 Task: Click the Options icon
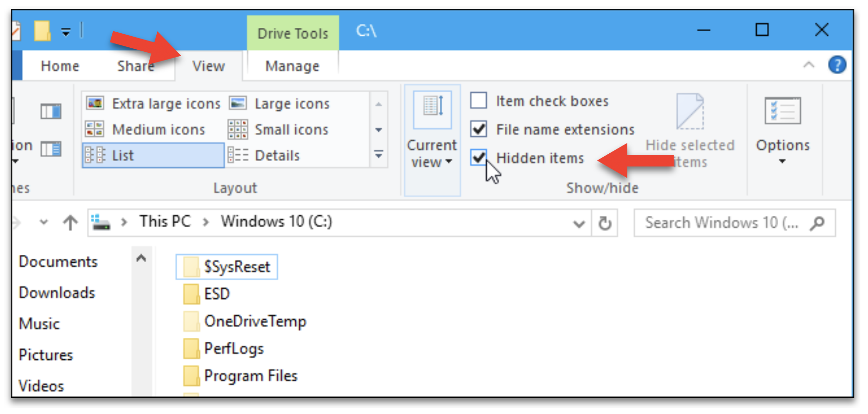783,111
